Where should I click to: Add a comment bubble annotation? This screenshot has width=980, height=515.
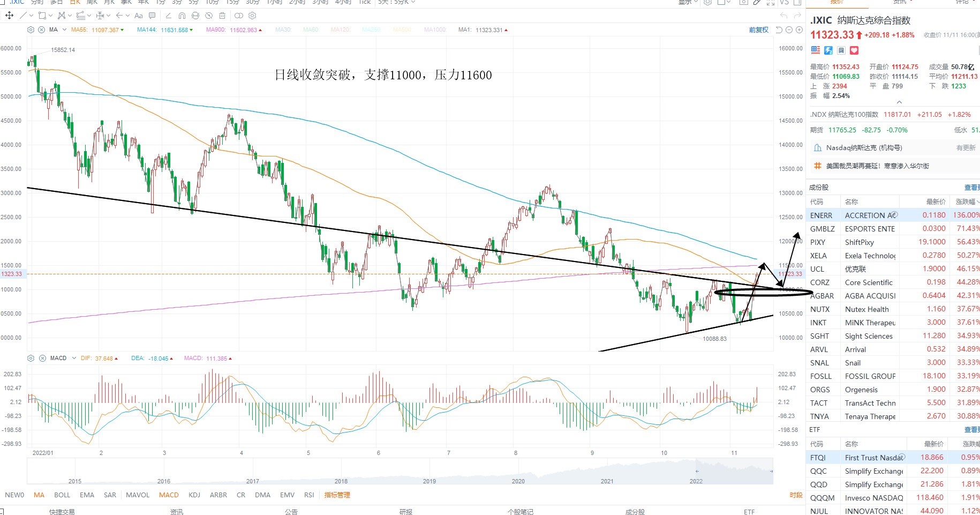(152, 16)
